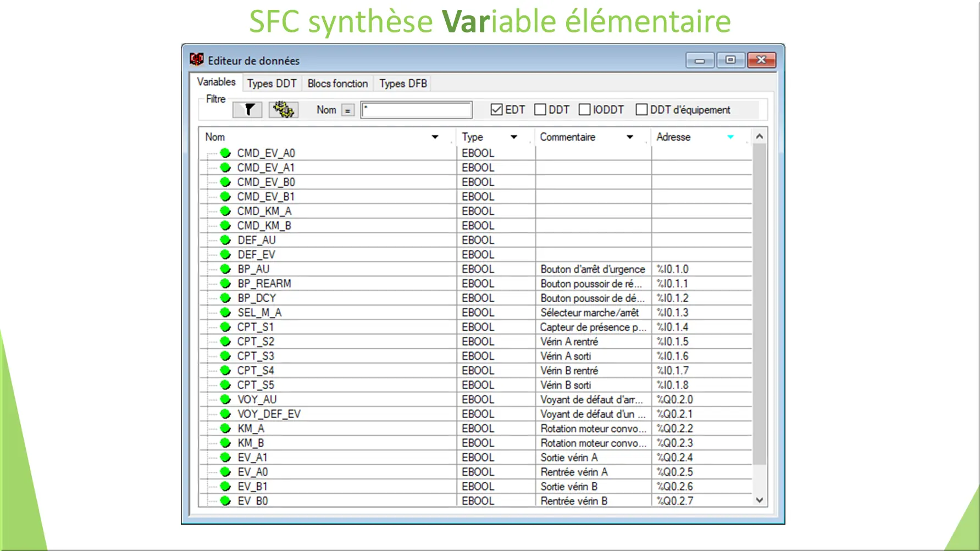
Task: Open the Blocs fonction tab
Action: tap(337, 83)
